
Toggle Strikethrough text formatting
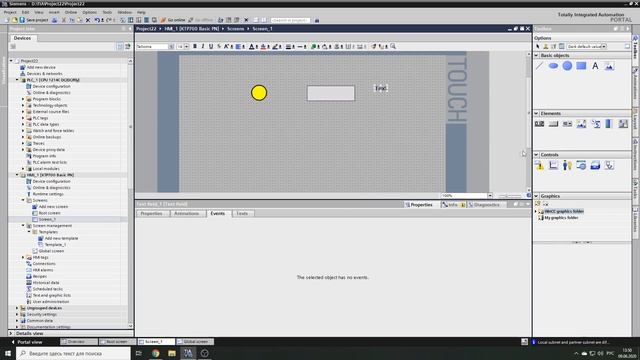click(x=219, y=46)
